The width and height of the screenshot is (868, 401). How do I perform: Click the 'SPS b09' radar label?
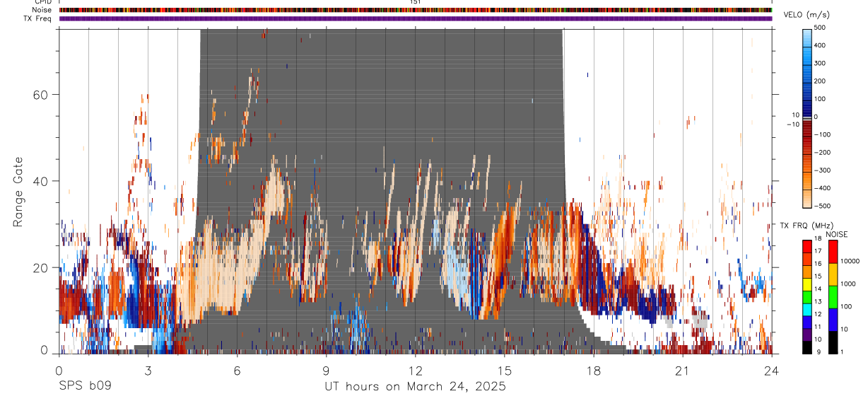[84, 387]
